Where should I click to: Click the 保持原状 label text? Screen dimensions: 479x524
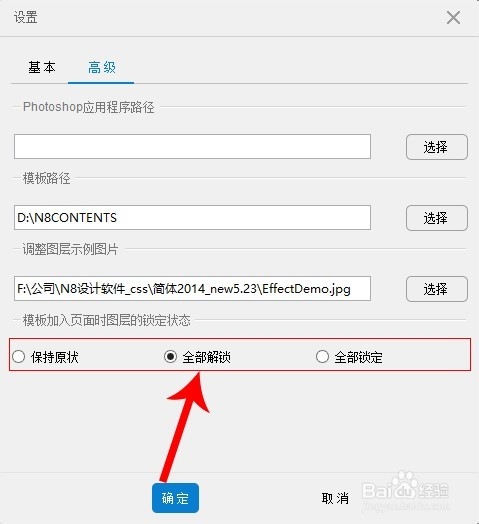[x=54, y=357]
